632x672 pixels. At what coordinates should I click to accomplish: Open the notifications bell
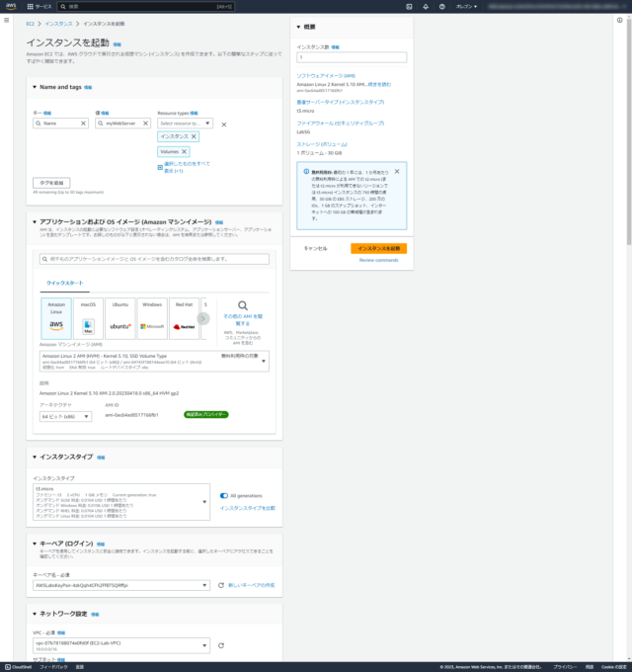(x=426, y=7)
